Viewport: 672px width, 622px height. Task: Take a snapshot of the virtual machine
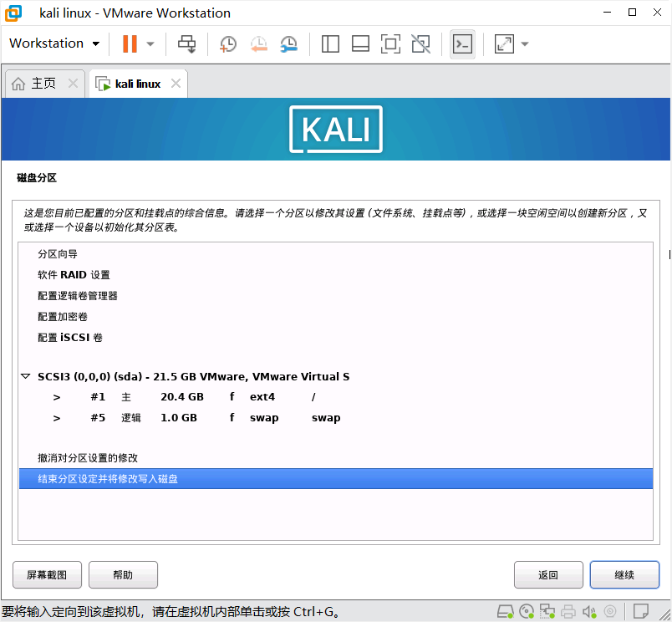click(227, 43)
